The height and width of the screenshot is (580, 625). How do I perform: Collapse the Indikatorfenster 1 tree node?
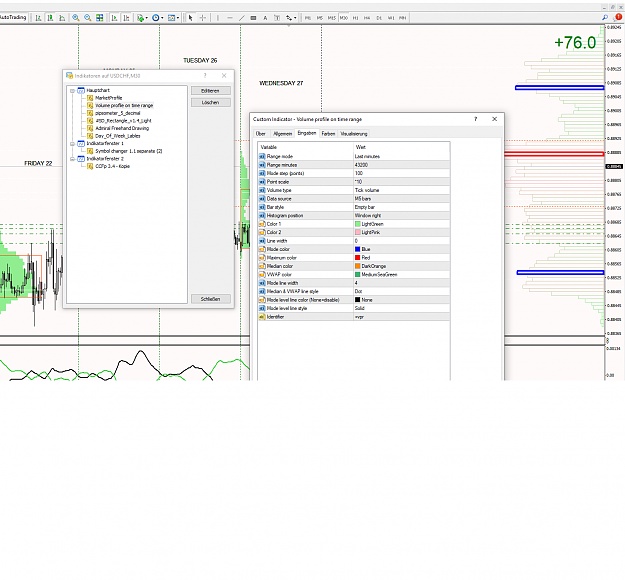click(72, 144)
